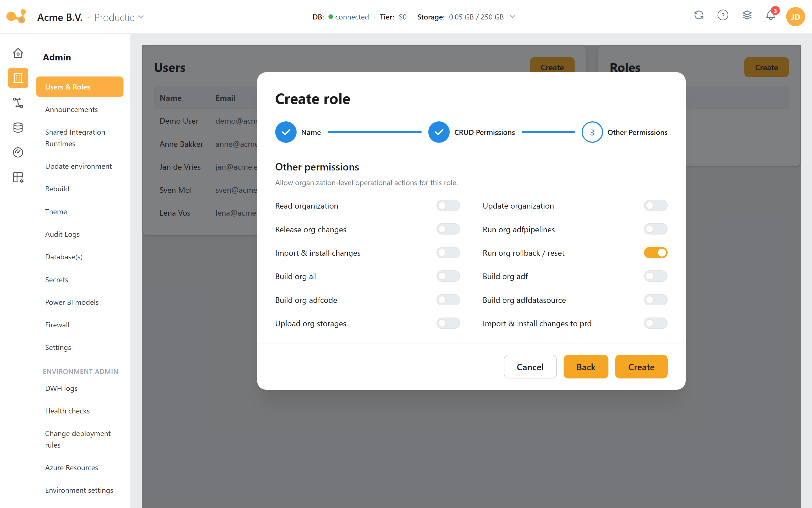Screen dimensions: 812x508
Task: Enable Import & install changes to prd
Action: tap(655, 323)
